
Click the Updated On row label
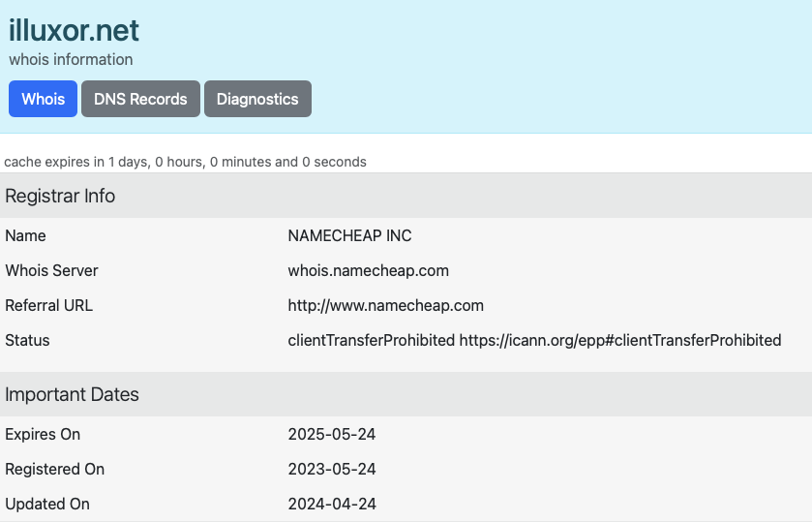(47, 504)
